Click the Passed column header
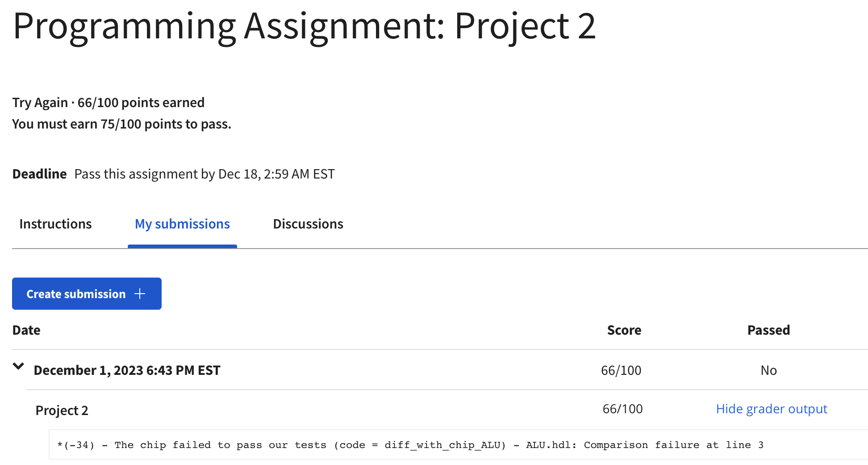Viewport: 868px width, 465px height. coord(768,330)
